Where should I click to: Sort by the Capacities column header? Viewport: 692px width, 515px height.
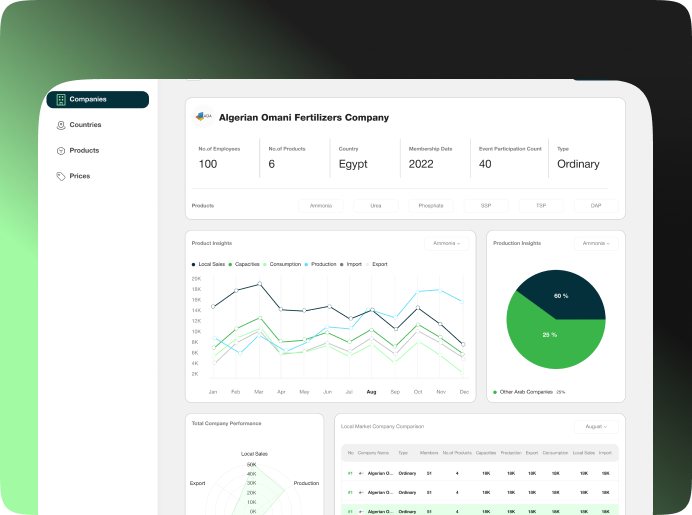click(x=486, y=453)
